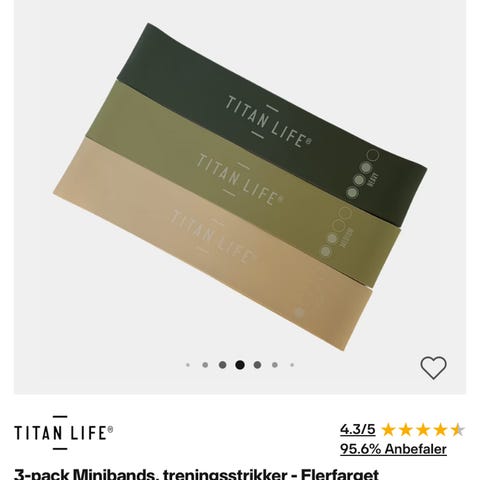This screenshot has width=480, height=480.
Task: Select the third carousel dot from left
Action: pyautogui.click(x=223, y=365)
